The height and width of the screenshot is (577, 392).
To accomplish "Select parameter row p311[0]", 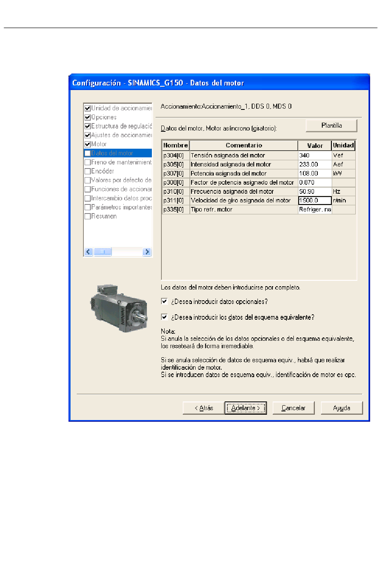I will 175,200.
